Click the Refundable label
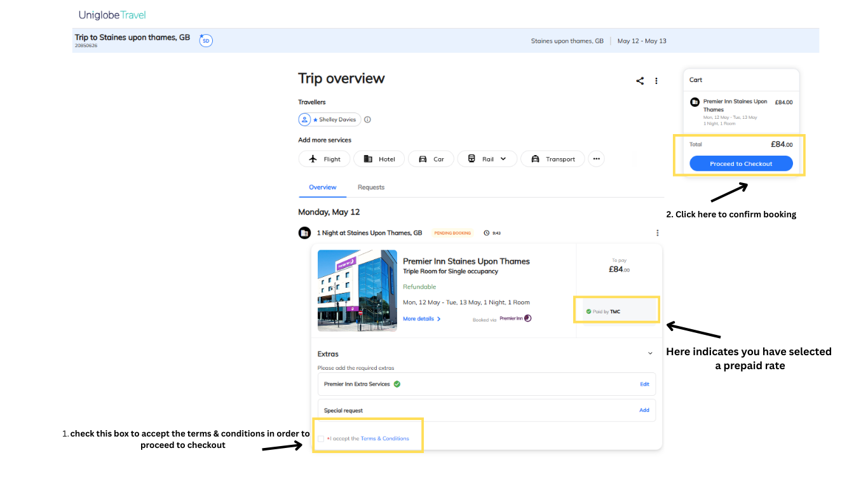 [x=419, y=287]
